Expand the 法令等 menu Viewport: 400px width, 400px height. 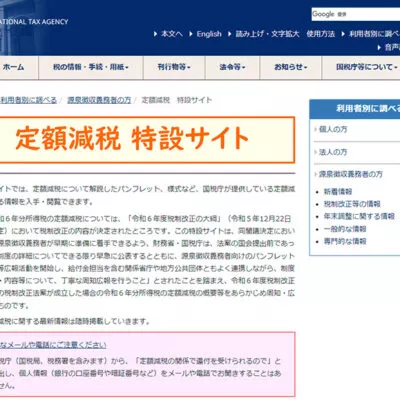point(232,67)
